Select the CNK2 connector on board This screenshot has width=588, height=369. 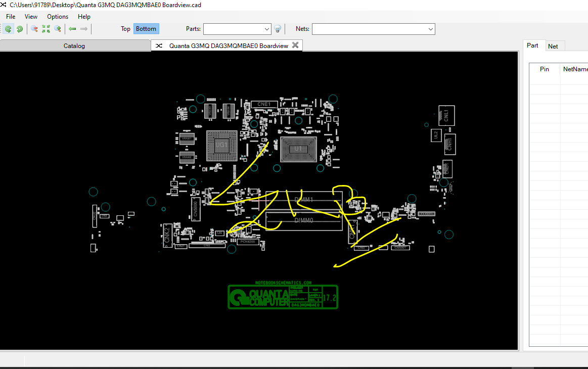point(167,236)
